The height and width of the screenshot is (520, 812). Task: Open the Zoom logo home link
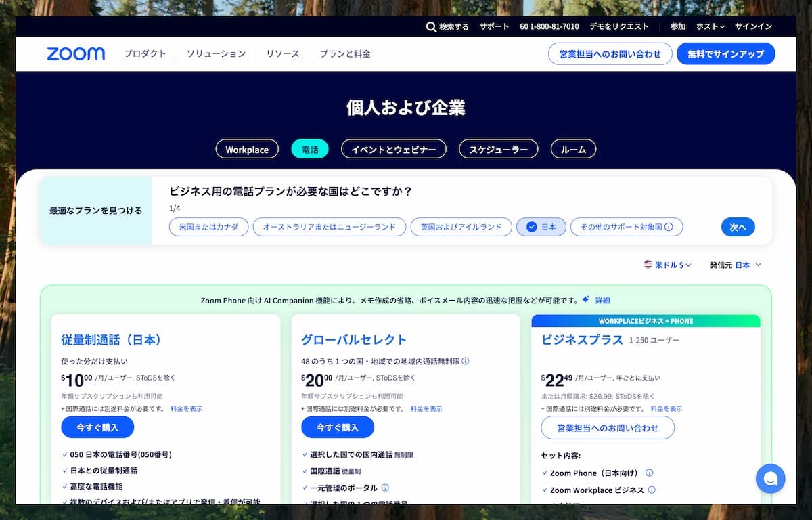76,54
